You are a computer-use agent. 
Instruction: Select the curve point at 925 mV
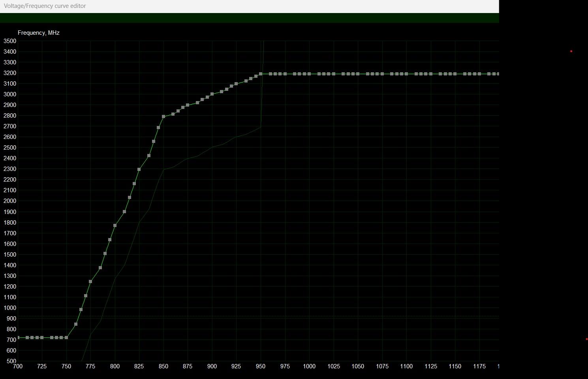pos(236,84)
